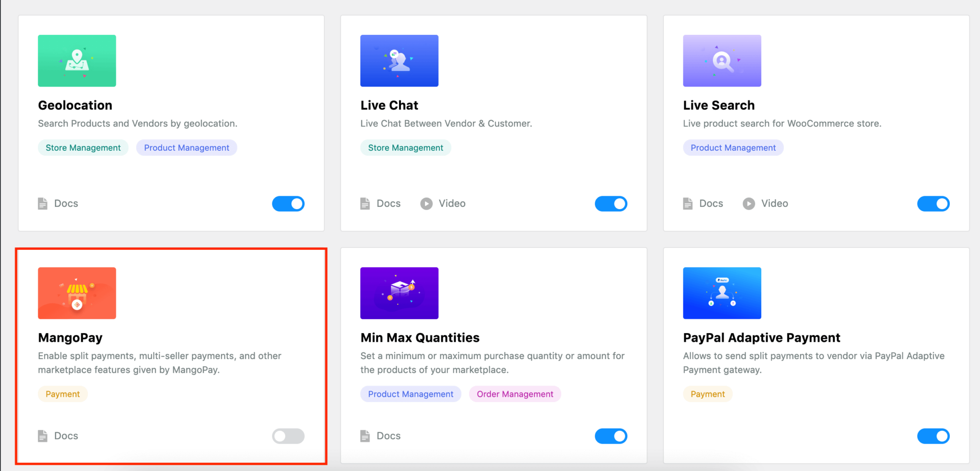Viewport: 980px width, 471px height.
Task: Open the Geolocation Docs document icon
Action: pyautogui.click(x=43, y=203)
